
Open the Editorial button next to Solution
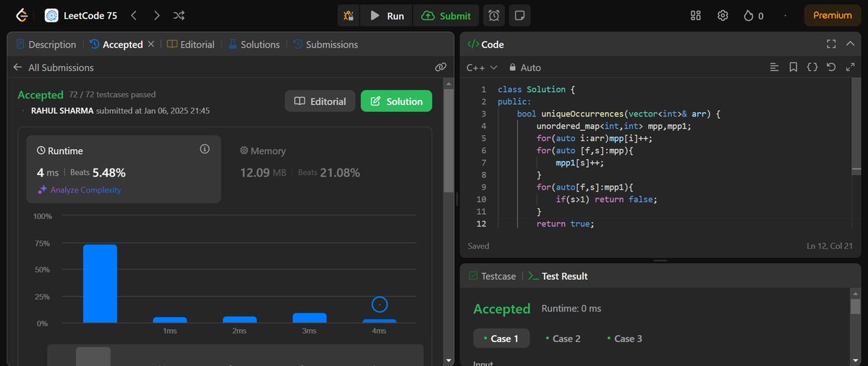point(320,101)
